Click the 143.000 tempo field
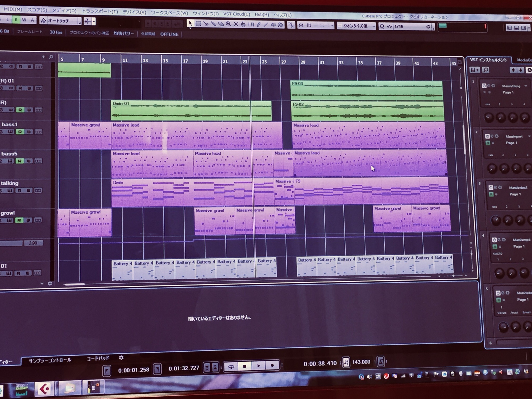 (361, 362)
